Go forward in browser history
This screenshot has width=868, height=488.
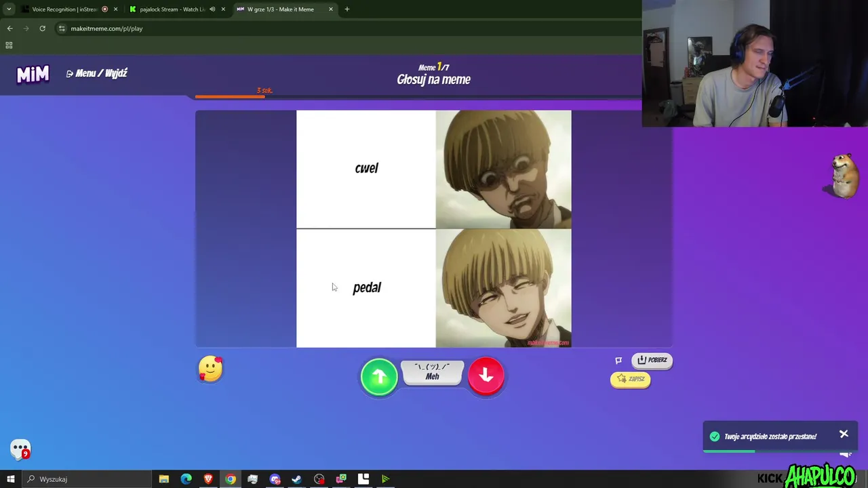26,28
